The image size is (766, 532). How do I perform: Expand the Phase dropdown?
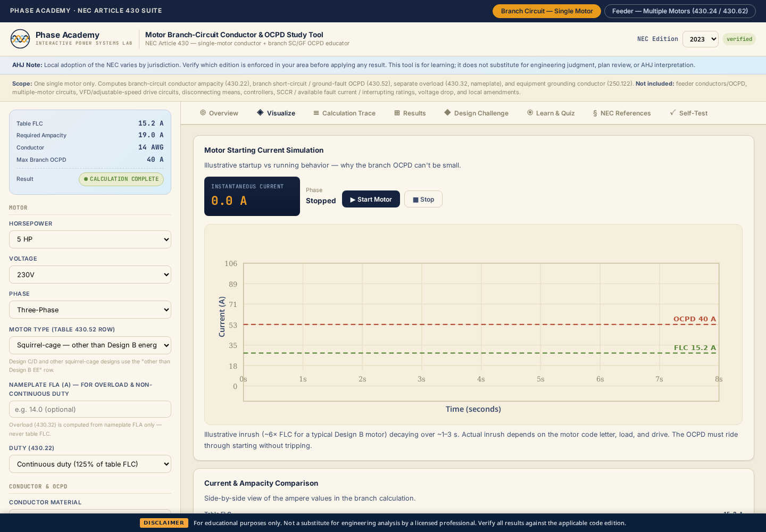[x=90, y=310]
